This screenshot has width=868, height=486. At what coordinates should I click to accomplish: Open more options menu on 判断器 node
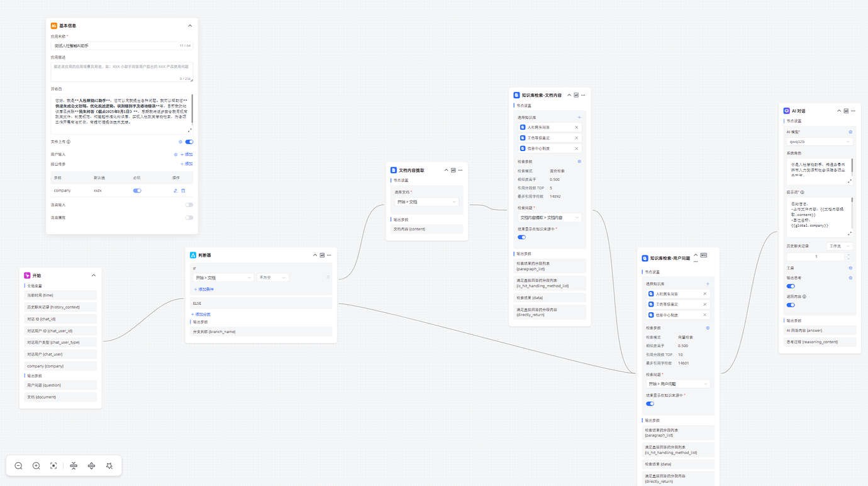(329, 255)
